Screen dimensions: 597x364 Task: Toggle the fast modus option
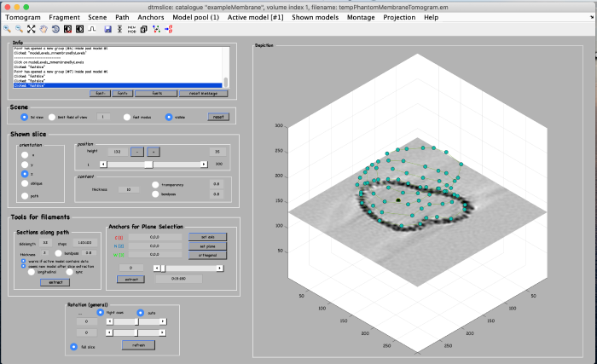pos(126,117)
